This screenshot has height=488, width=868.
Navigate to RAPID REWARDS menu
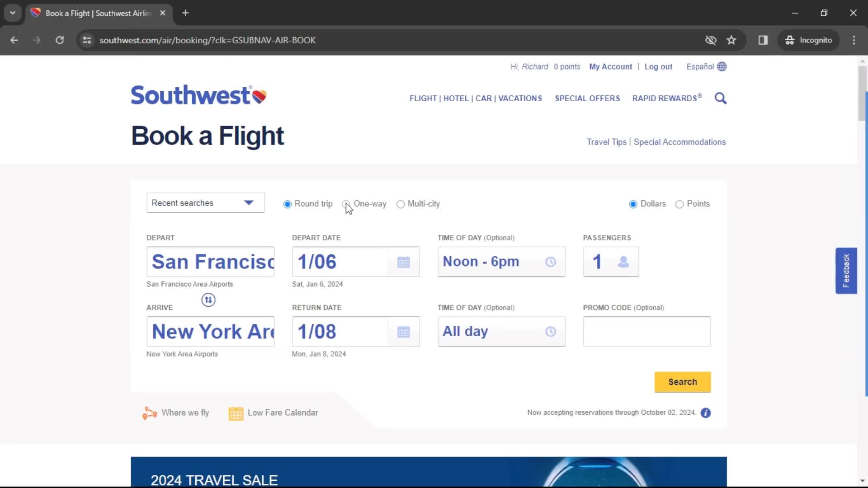pos(666,99)
